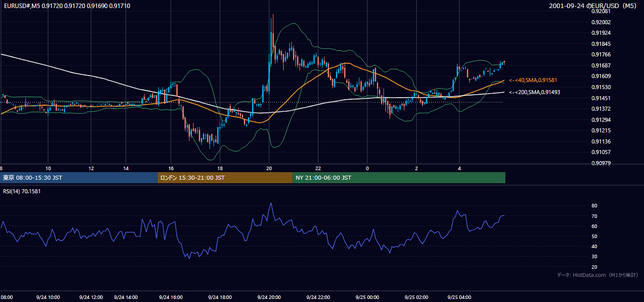
Task: Click the 9/25 00:00 date label
Action: pos(367,297)
